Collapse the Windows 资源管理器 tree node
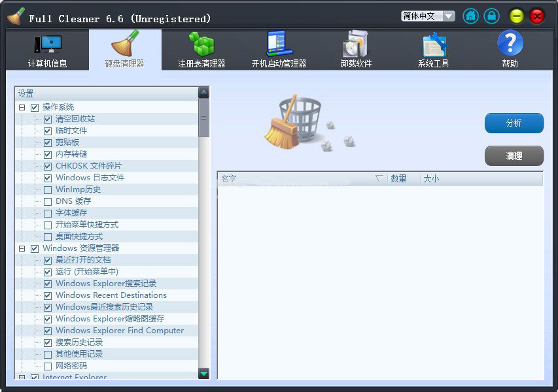558x392 pixels. click(22, 248)
